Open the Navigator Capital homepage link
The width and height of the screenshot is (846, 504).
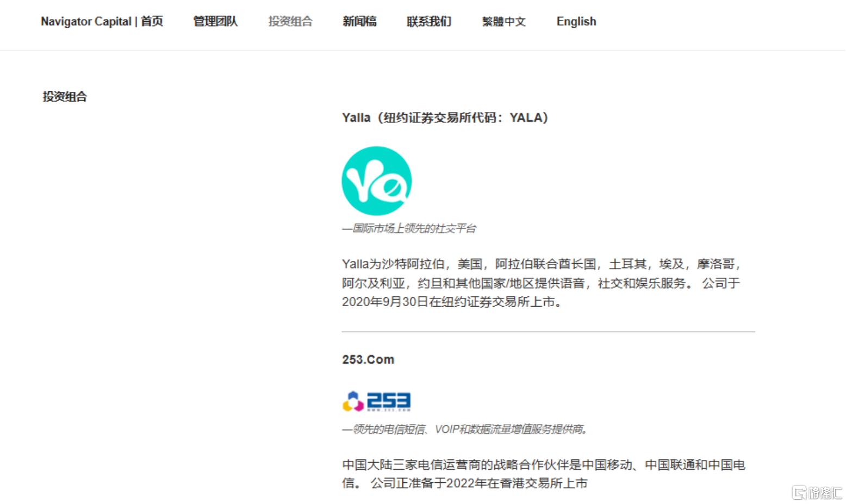click(x=102, y=21)
